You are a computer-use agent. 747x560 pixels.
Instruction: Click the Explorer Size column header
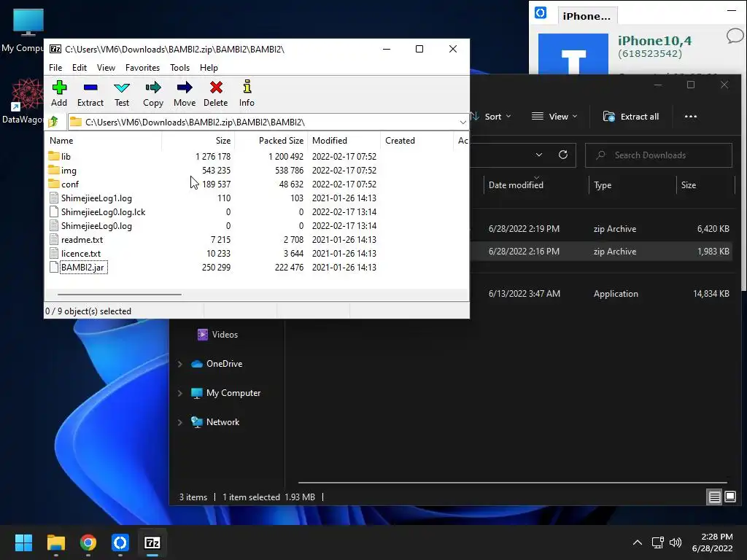[705, 184]
